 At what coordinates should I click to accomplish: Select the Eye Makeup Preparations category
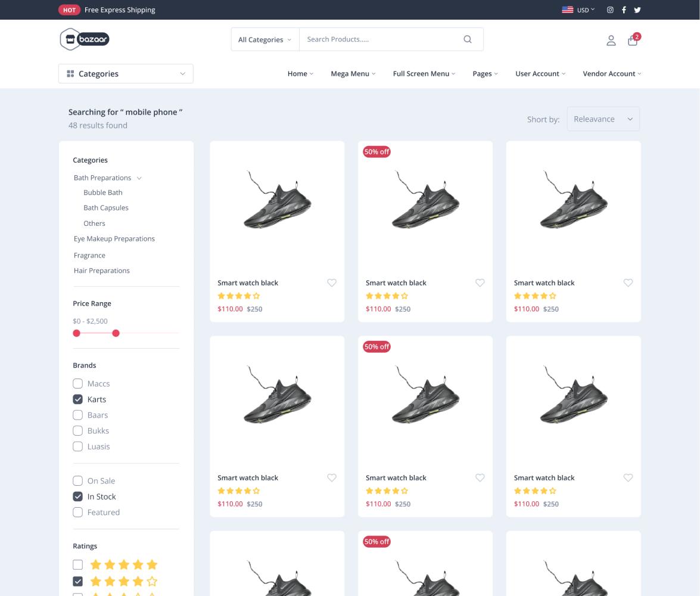[114, 239]
